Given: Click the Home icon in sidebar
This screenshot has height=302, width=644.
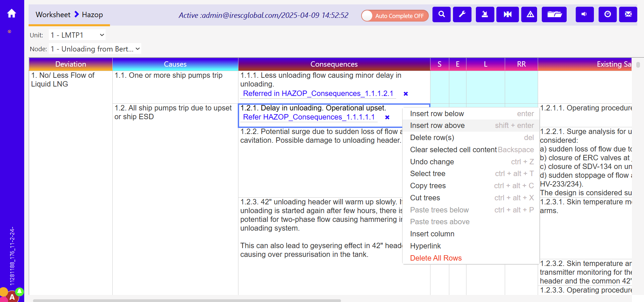Looking at the screenshot, I should tap(12, 13).
